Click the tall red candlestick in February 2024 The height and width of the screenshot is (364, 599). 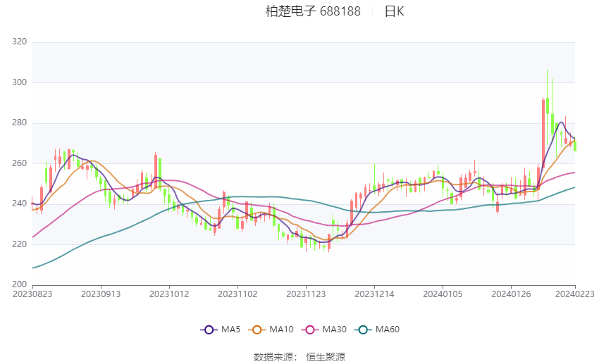543,133
